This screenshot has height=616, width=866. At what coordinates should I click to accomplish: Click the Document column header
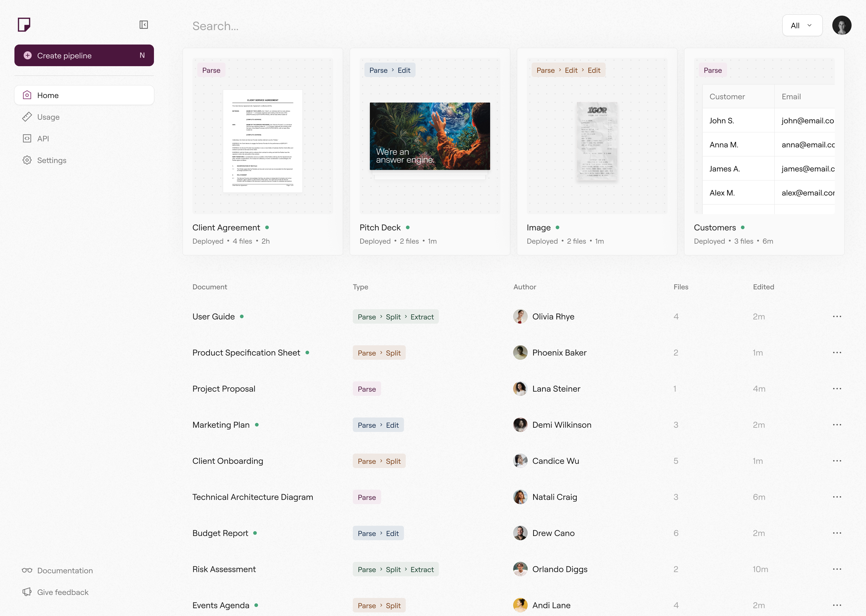coord(210,287)
